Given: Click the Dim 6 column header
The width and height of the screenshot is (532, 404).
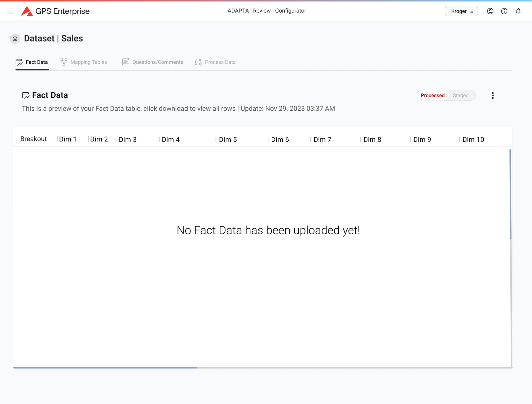Looking at the screenshot, I should pos(280,140).
